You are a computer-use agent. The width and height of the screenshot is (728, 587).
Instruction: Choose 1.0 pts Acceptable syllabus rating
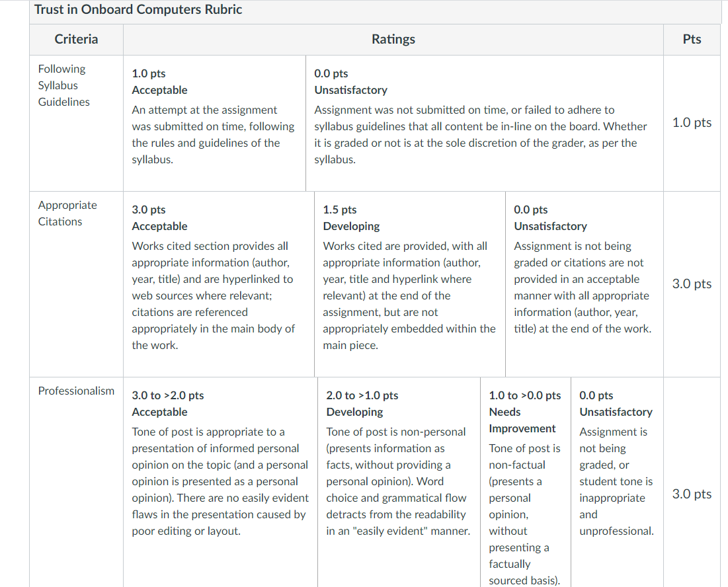tap(214, 123)
